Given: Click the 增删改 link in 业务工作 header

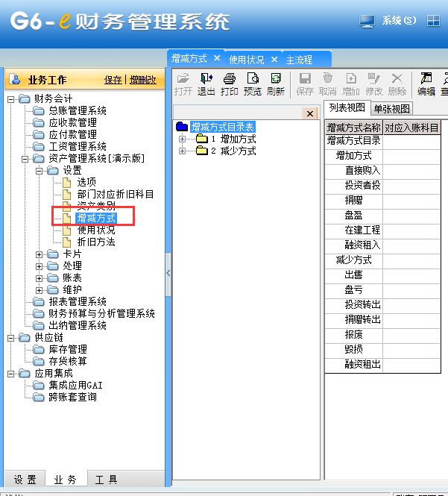Looking at the screenshot, I should coord(142,80).
